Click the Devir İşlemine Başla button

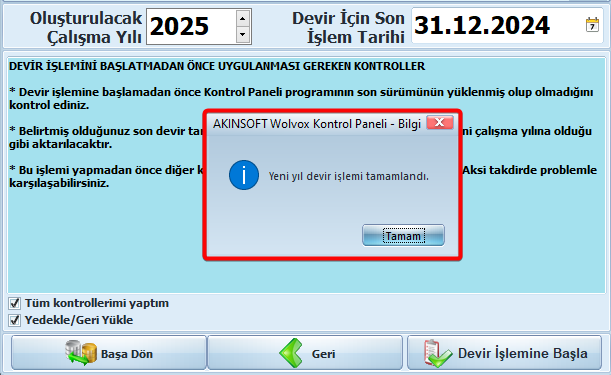pyautogui.click(x=505, y=353)
